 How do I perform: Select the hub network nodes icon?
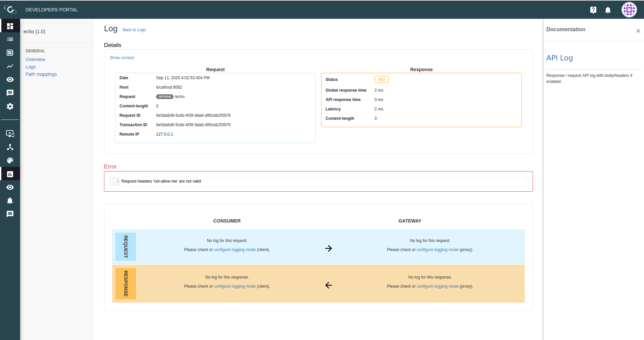[x=10, y=147]
